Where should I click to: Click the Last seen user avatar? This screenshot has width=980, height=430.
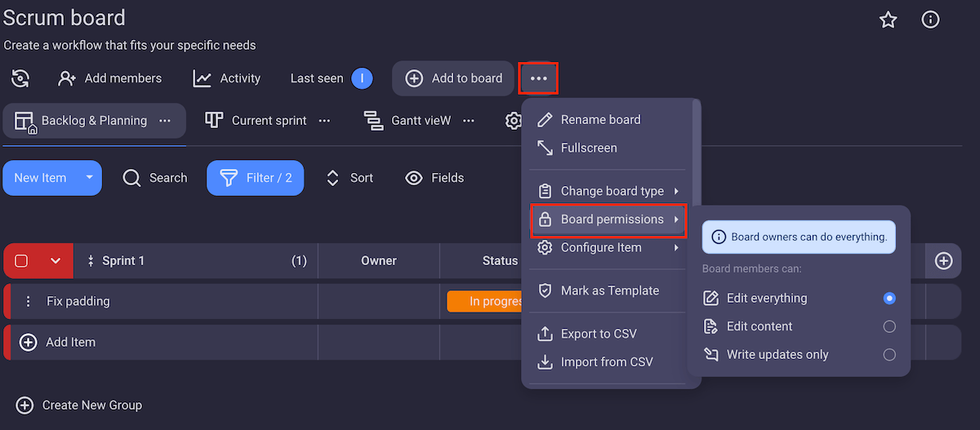click(x=362, y=78)
